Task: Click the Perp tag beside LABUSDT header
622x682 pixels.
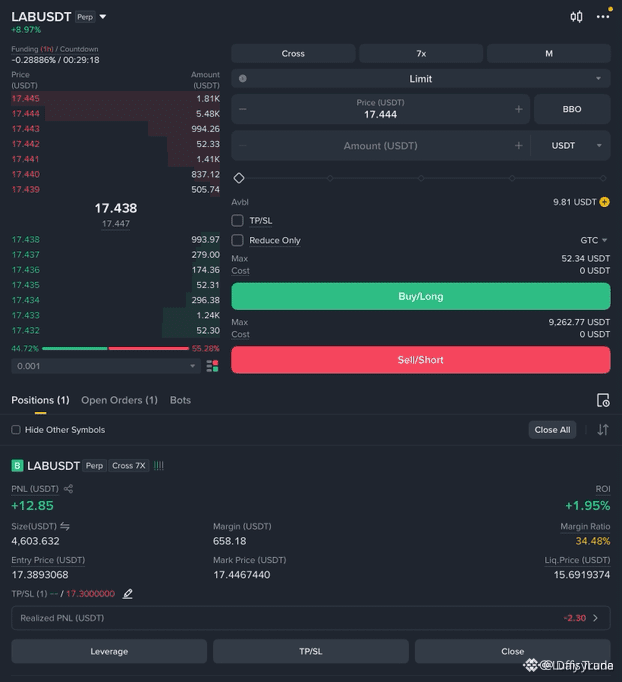Action: point(85,17)
